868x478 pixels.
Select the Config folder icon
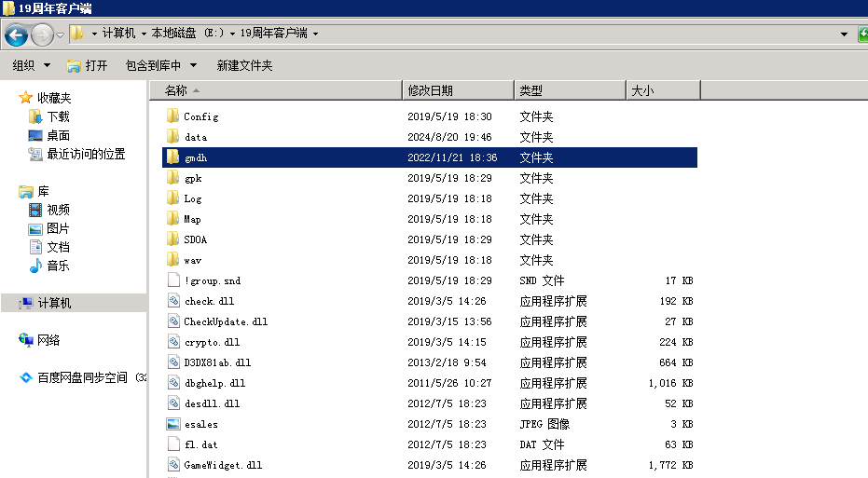point(172,116)
